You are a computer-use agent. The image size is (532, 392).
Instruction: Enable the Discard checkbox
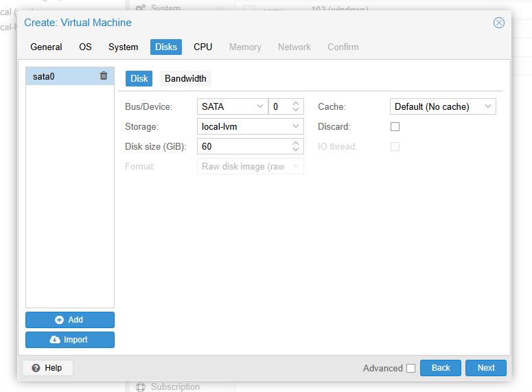pyautogui.click(x=395, y=127)
